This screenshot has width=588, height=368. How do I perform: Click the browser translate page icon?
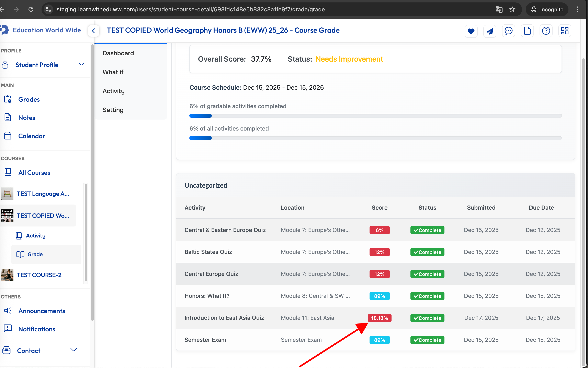coord(499,10)
